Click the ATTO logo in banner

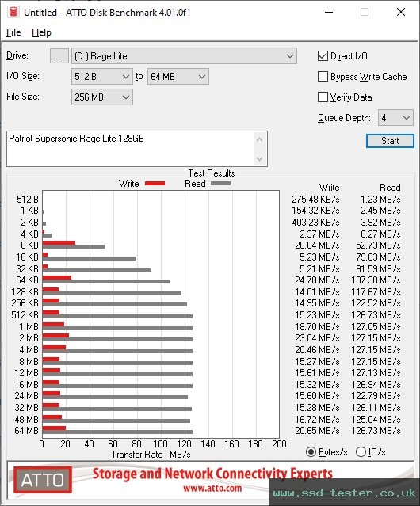pyautogui.click(x=43, y=480)
